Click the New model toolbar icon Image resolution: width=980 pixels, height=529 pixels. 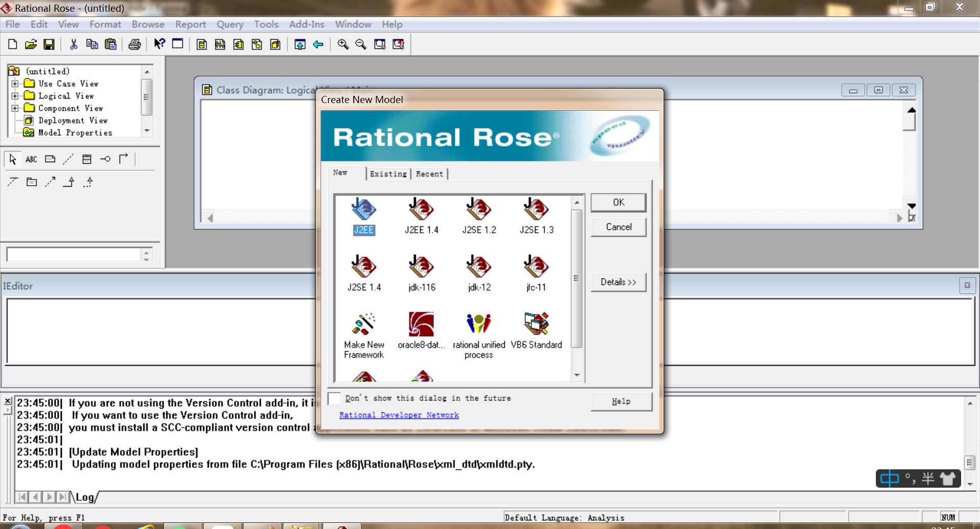click(13, 44)
